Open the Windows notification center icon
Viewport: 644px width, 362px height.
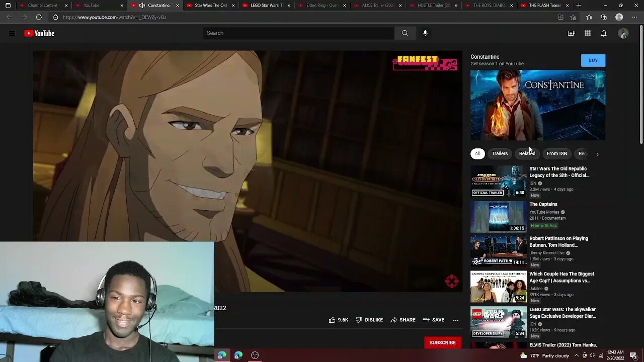[633, 355]
